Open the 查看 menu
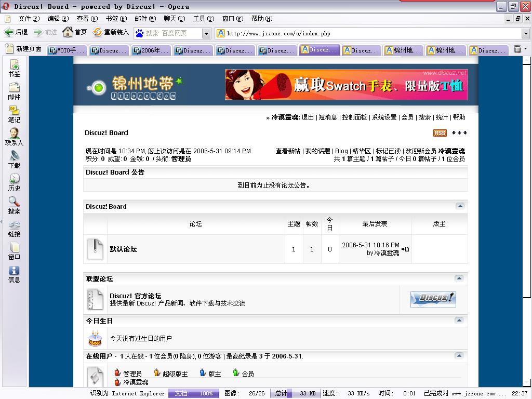 87,19
